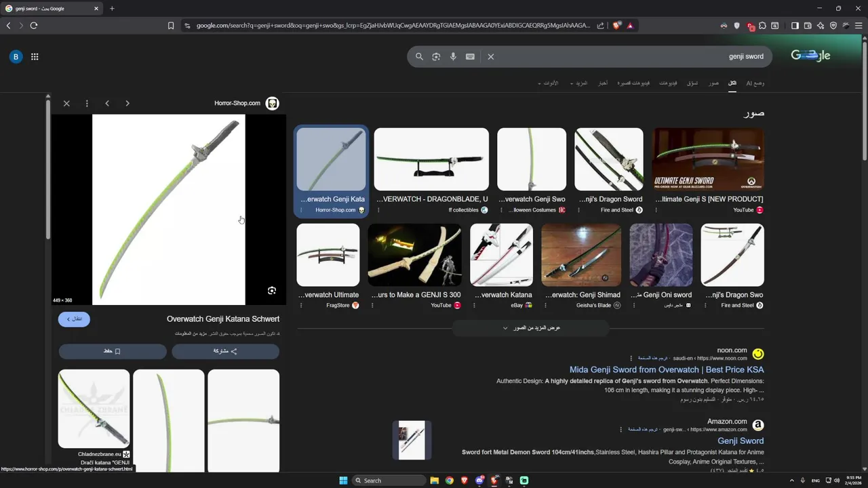The width and height of the screenshot is (868, 488).
Task: Share this page from the address bar
Action: [x=600, y=26]
